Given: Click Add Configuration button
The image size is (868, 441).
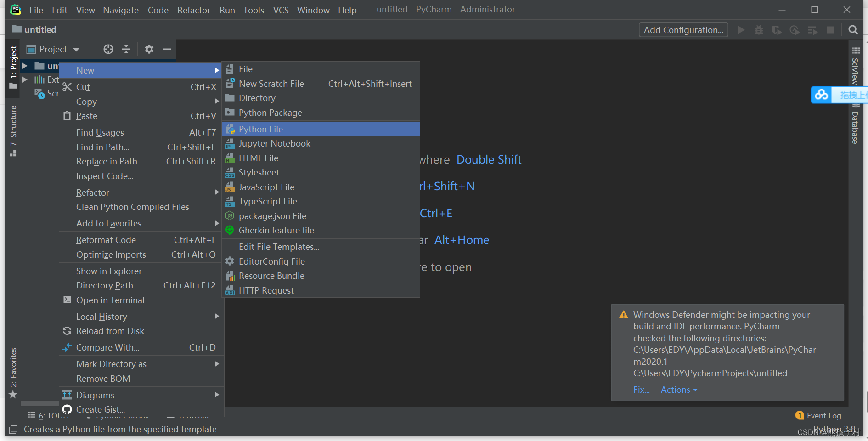Looking at the screenshot, I should tap(683, 30).
